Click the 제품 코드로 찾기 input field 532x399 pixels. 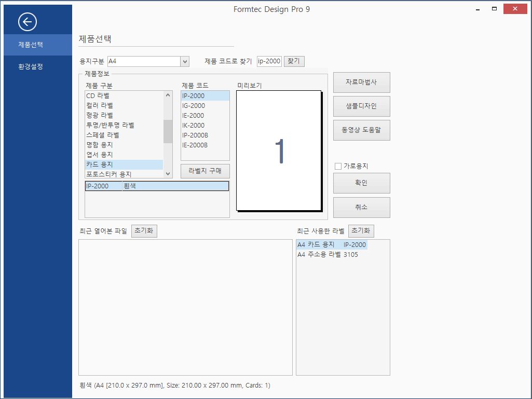(269, 61)
